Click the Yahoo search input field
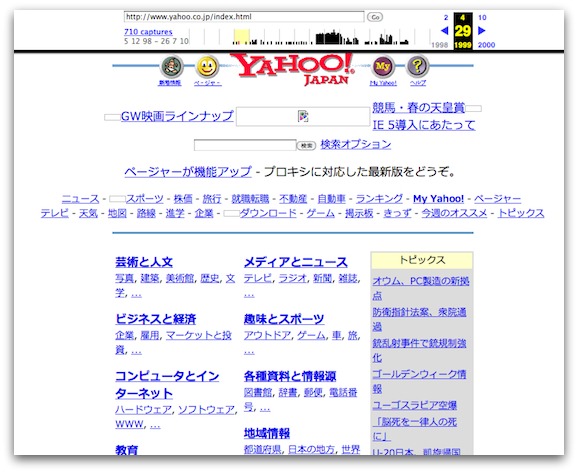578x473 pixels. point(245,145)
